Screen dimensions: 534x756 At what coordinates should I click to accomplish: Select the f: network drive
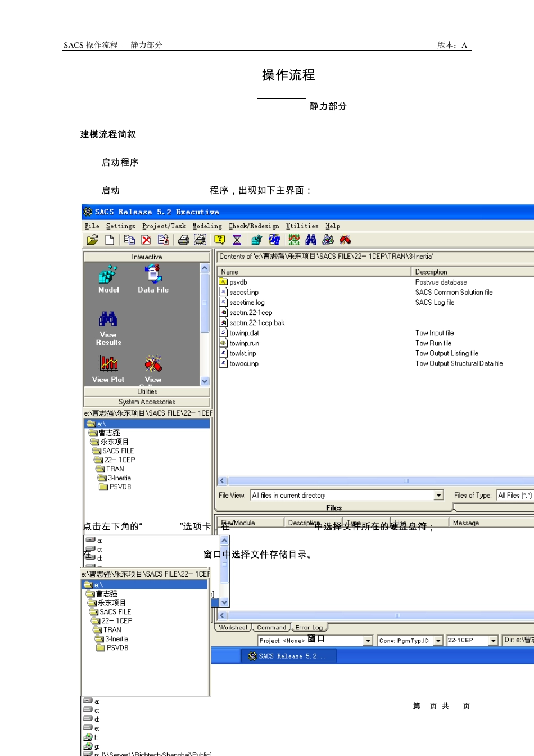(x=90, y=737)
